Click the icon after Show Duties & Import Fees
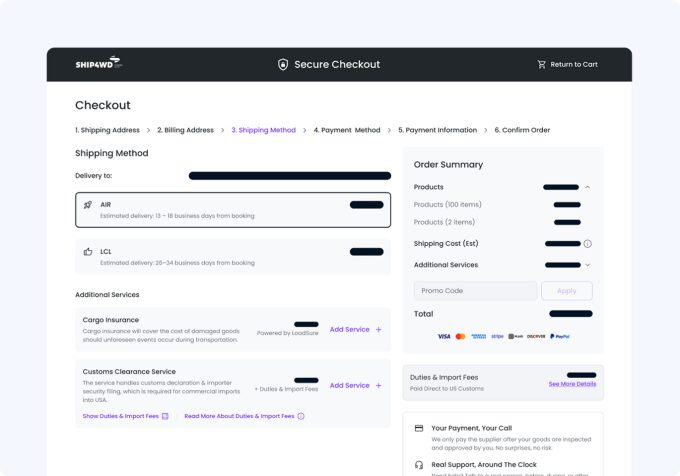This screenshot has height=476, width=680. click(x=165, y=416)
